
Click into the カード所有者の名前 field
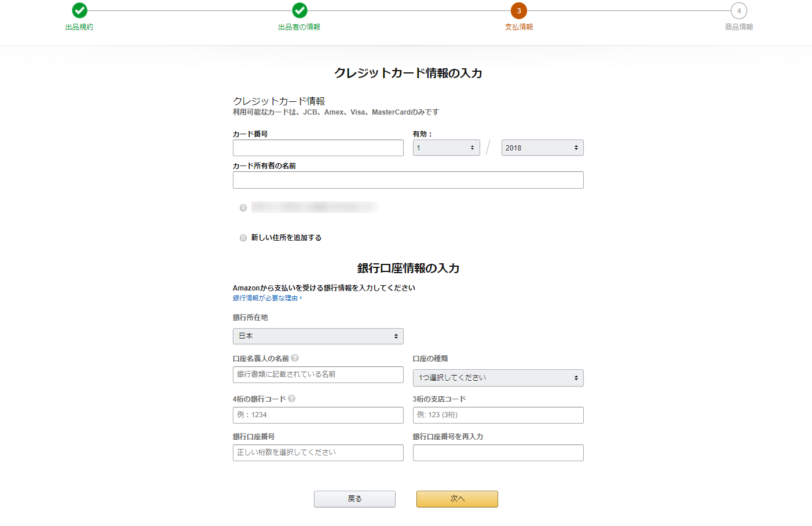[x=408, y=180]
